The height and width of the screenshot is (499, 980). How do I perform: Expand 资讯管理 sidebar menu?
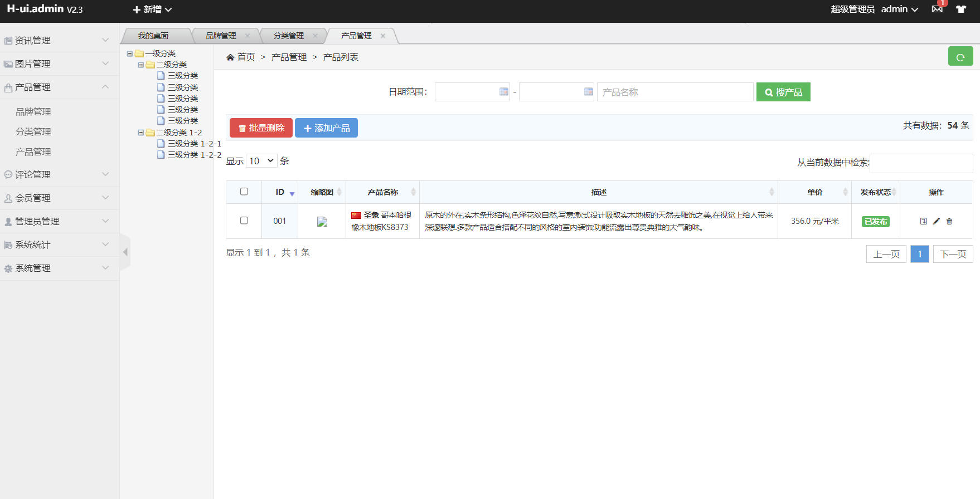[x=60, y=40]
